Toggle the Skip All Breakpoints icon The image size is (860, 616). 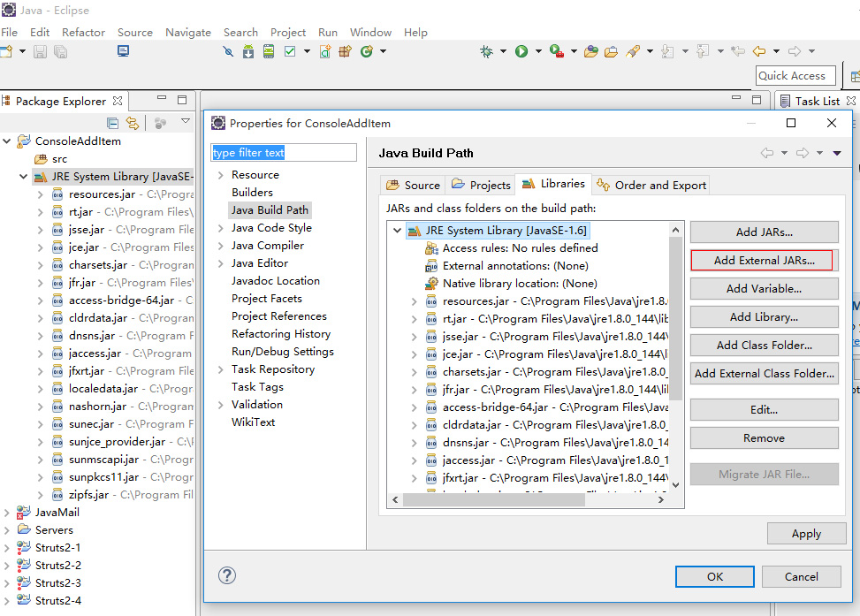click(228, 51)
